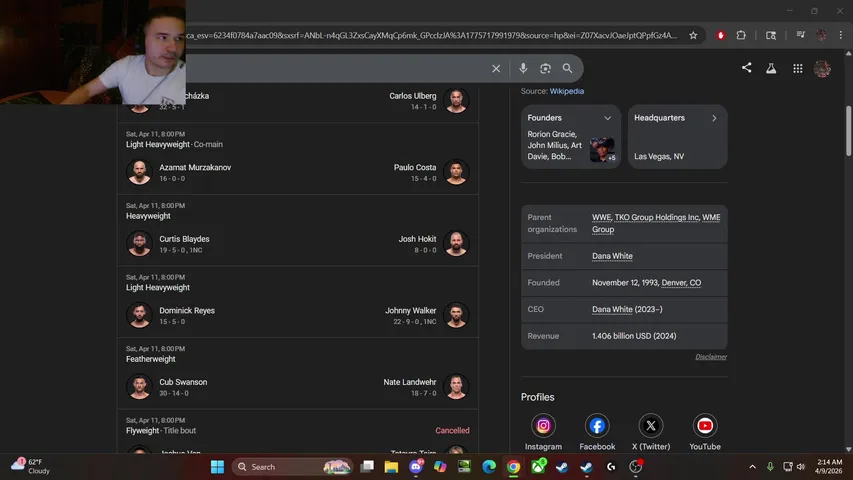The image size is (853, 480).
Task: Open Google Search Labs flask icon
Action: 771,69
